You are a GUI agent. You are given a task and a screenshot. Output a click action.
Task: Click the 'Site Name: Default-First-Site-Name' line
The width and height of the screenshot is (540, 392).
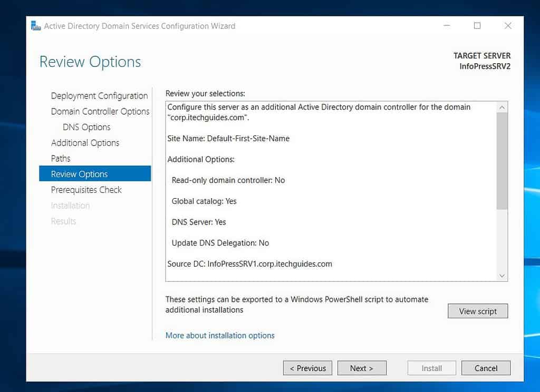coord(228,139)
